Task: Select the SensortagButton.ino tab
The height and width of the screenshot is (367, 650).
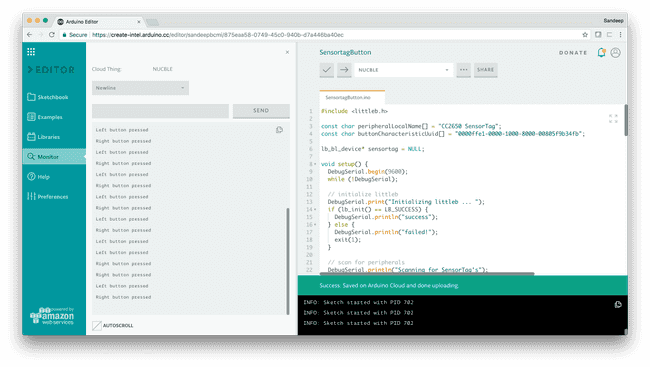Action: (352, 97)
